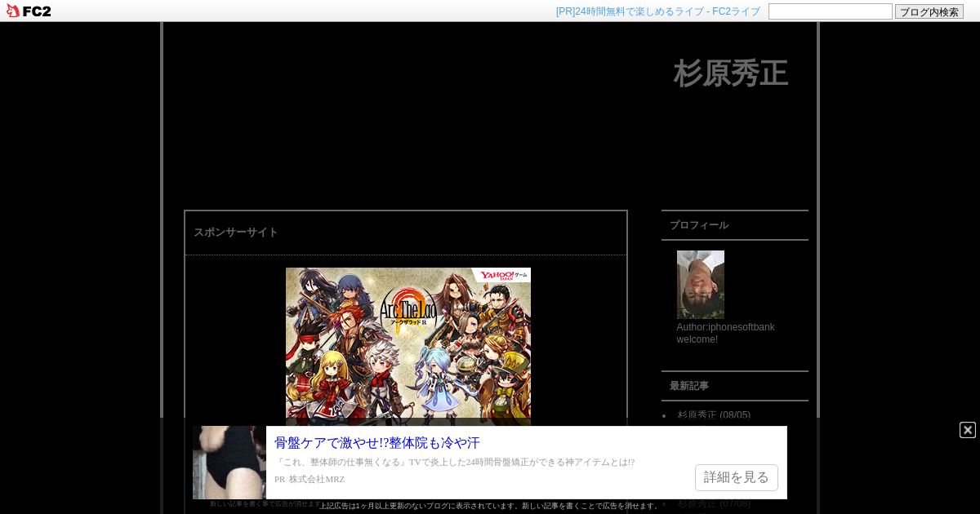Click PR 株式会社MRZ advertiser label
Viewport: 980px width, 514px height.
pos(310,480)
